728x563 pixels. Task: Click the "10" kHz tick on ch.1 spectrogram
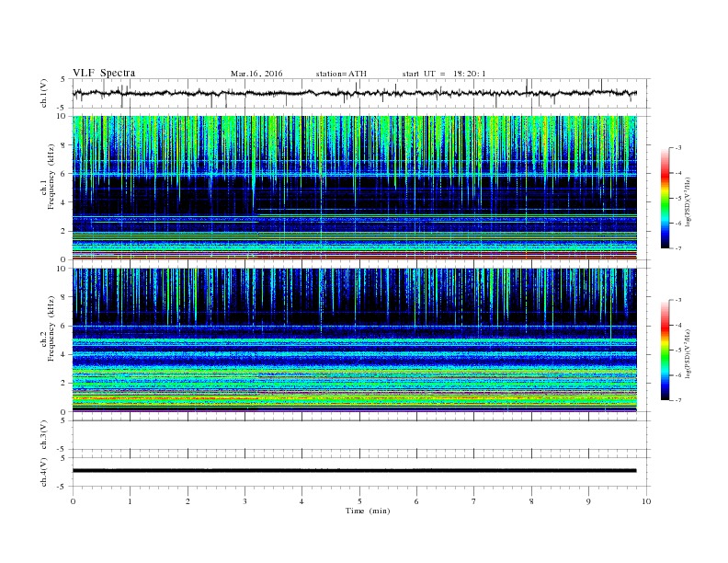[62, 116]
